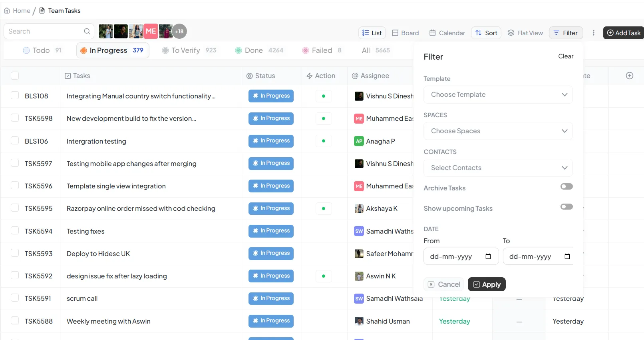Click Akshaya K's avatar photo

tap(359, 208)
